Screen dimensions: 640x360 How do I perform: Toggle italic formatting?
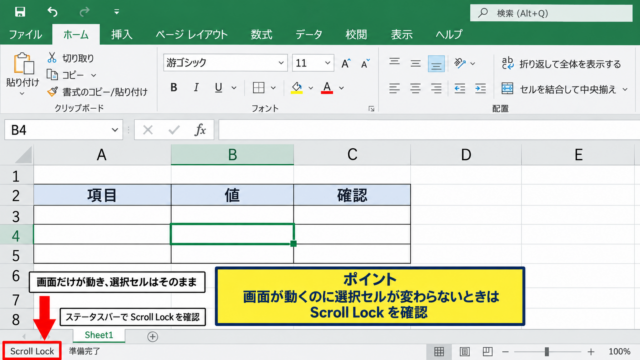pyautogui.click(x=196, y=87)
